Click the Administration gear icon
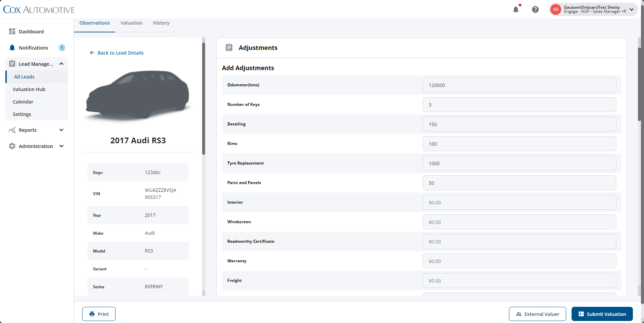The height and width of the screenshot is (323, 644). 12,146
